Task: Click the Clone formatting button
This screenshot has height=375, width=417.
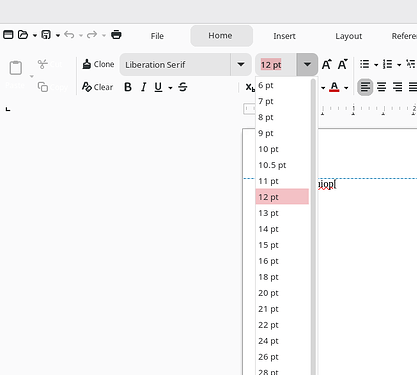Action: pos(98,64)
